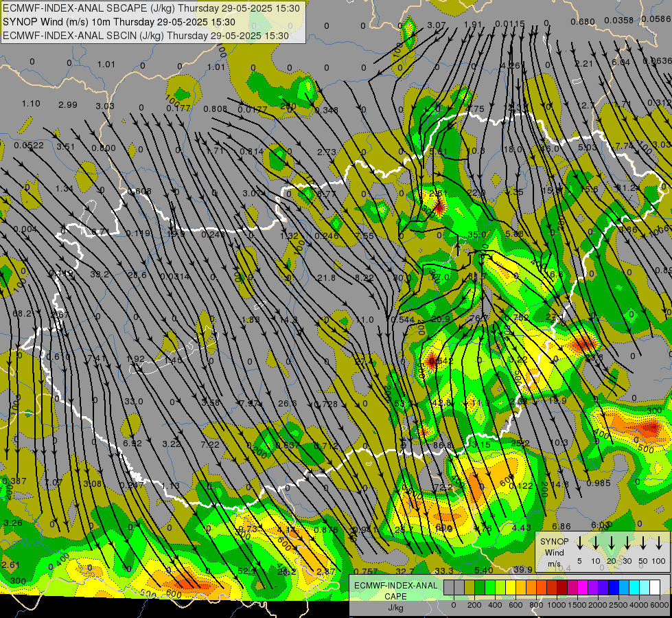This screenshot has height=618, width=672.
Task: Click the '6000' tick label on the CAPE scale
Action: point(659,605)
